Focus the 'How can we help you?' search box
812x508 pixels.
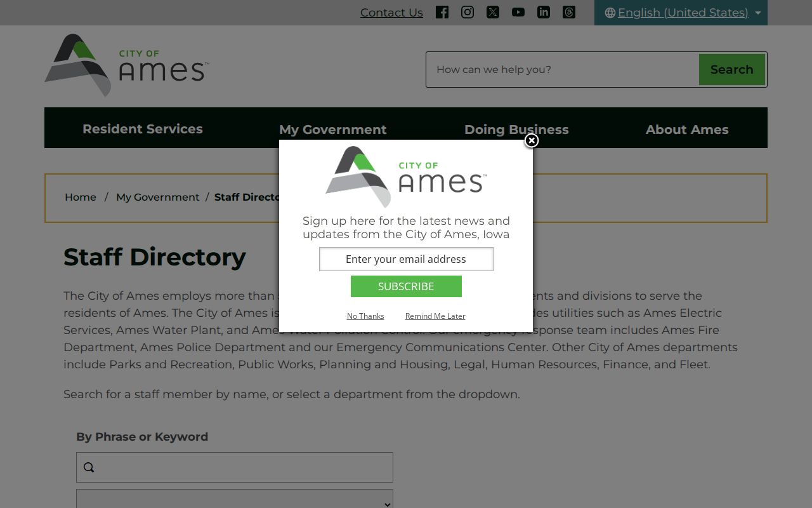563,69
